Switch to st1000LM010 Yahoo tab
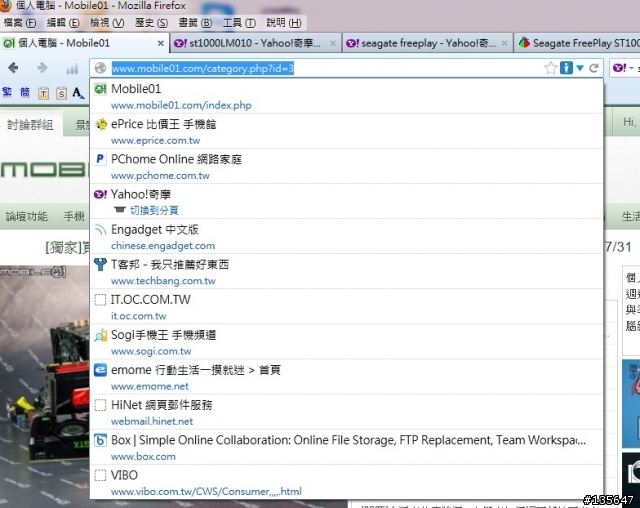640x508 pixels. [256, 43]
